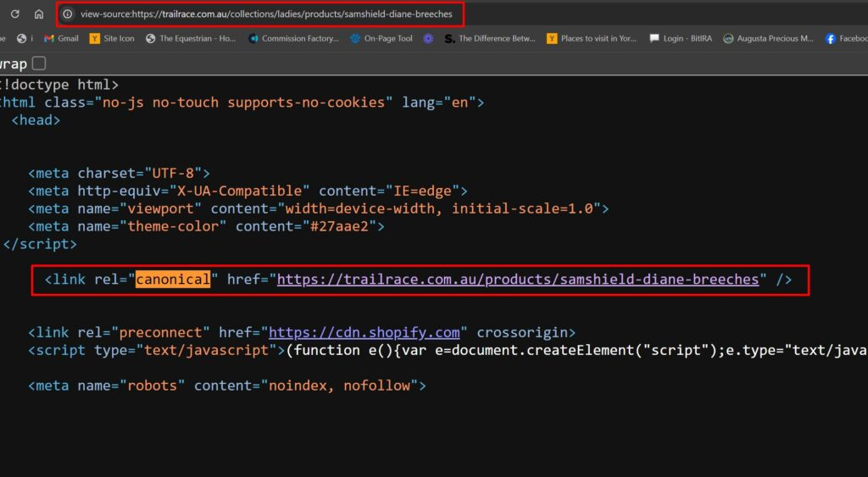This screenshot has width=868, height=477.
Task: Click the script type text/javascript line
Action: tap(448, 350)
